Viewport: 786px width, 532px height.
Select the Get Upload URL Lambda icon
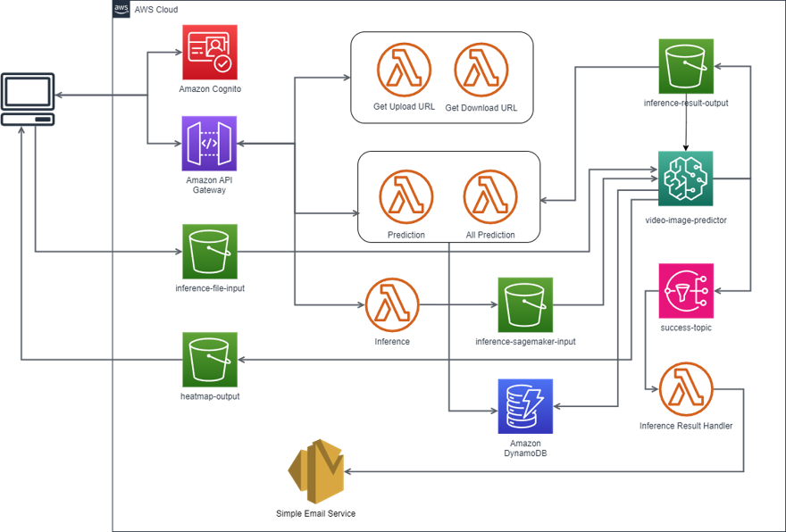[x=404, y=70]
